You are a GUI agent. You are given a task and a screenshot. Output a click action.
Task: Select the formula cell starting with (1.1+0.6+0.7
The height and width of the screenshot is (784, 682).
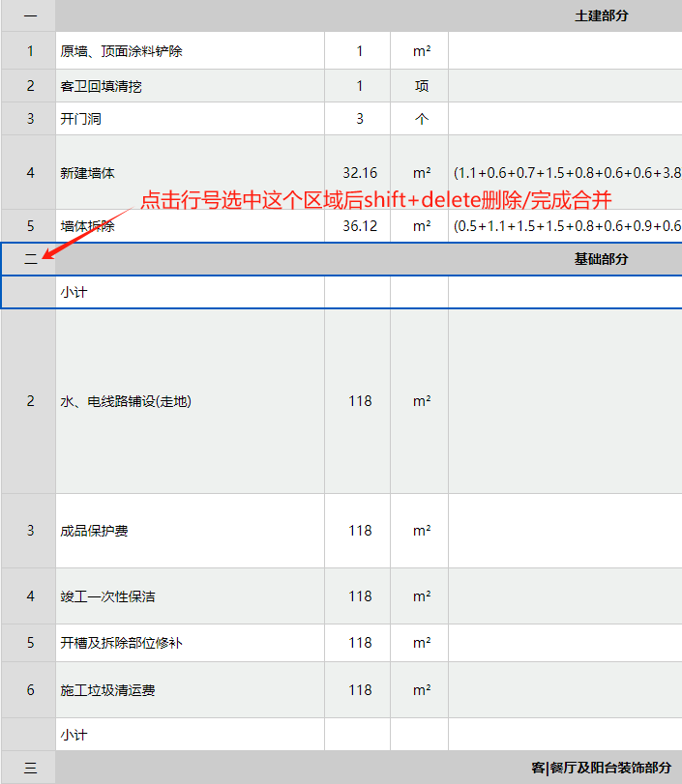[566, 173]
